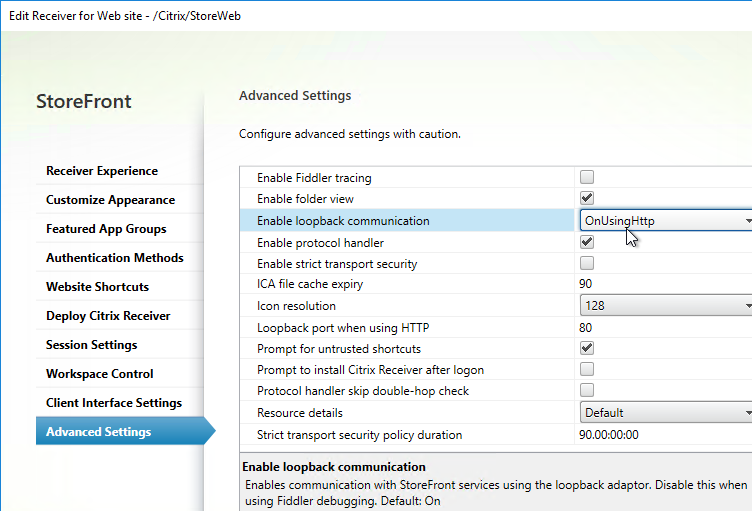This screenshot has width=752, height=511.
Task: Select the Prompt for untrusted shortcuts label
Action: (x=339, y=349)
